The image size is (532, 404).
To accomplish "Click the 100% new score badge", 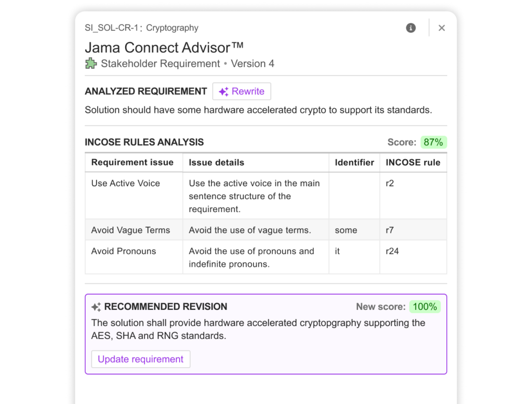I will click(x=425, y=307).
